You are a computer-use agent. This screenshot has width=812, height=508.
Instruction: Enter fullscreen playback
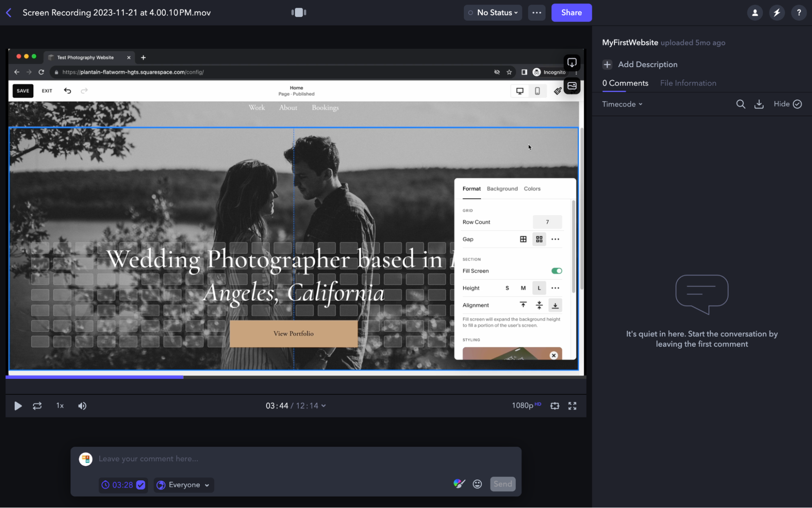tap(572, 406)
